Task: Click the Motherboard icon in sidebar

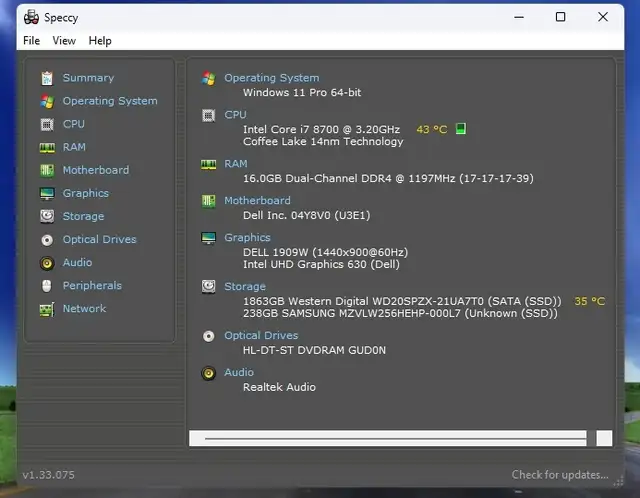Action: pos(47,170)
